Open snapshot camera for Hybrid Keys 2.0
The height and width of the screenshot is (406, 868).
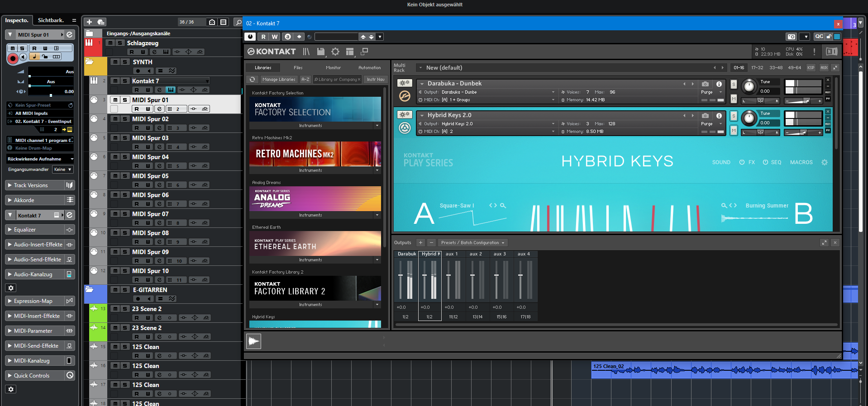point(705,116)
